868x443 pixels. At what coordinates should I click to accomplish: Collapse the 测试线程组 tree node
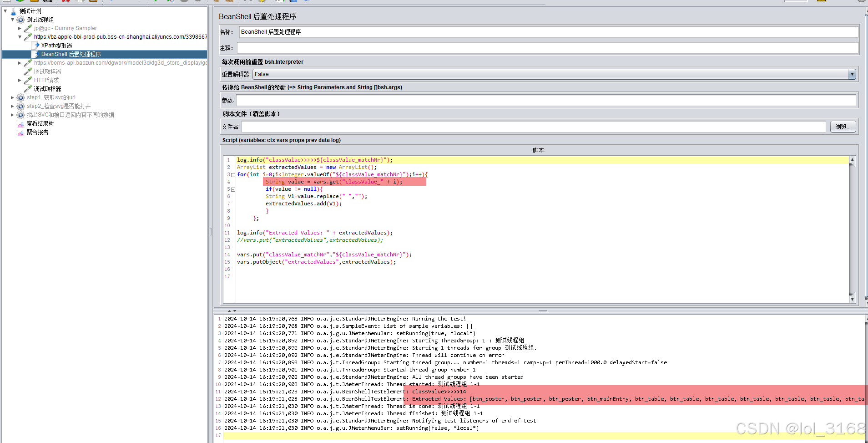point(13,20)
